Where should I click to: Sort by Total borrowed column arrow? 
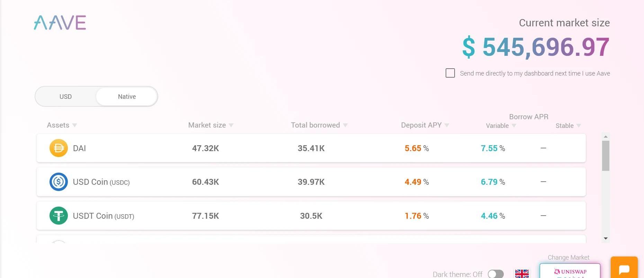point(345,125)
